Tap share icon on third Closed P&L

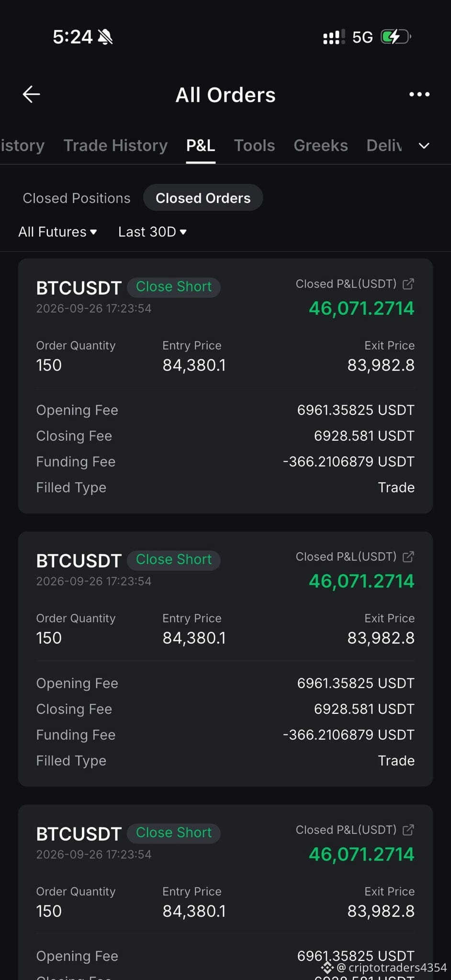click(x=408, y=830)
